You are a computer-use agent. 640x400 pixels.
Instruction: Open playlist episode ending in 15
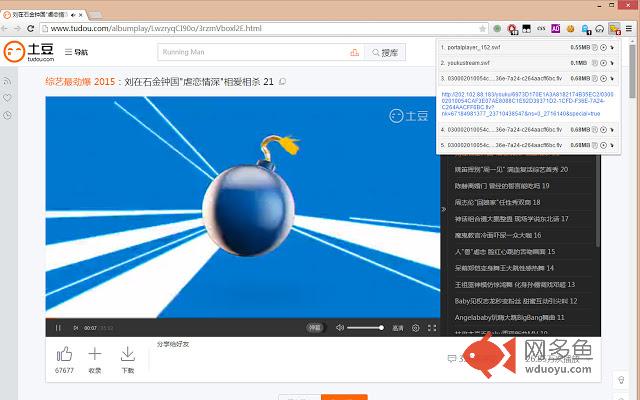click(505, 251)
